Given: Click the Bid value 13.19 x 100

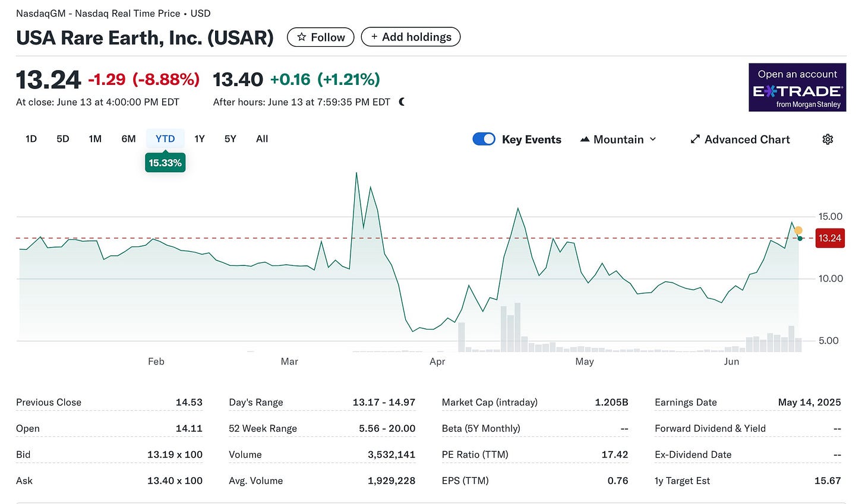Looking at the screenshot, I should pos(175,454).
